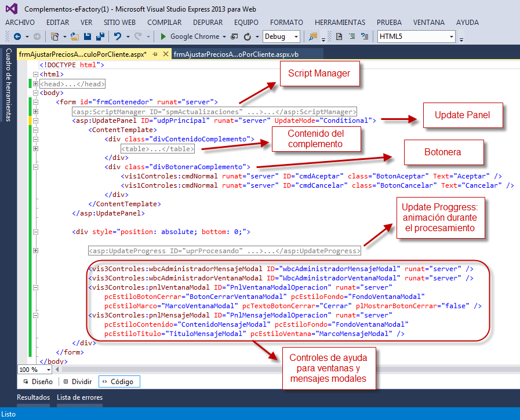Open the Lista de errores panel
This screenshot has width=520, height=420.
coord(79,397)
